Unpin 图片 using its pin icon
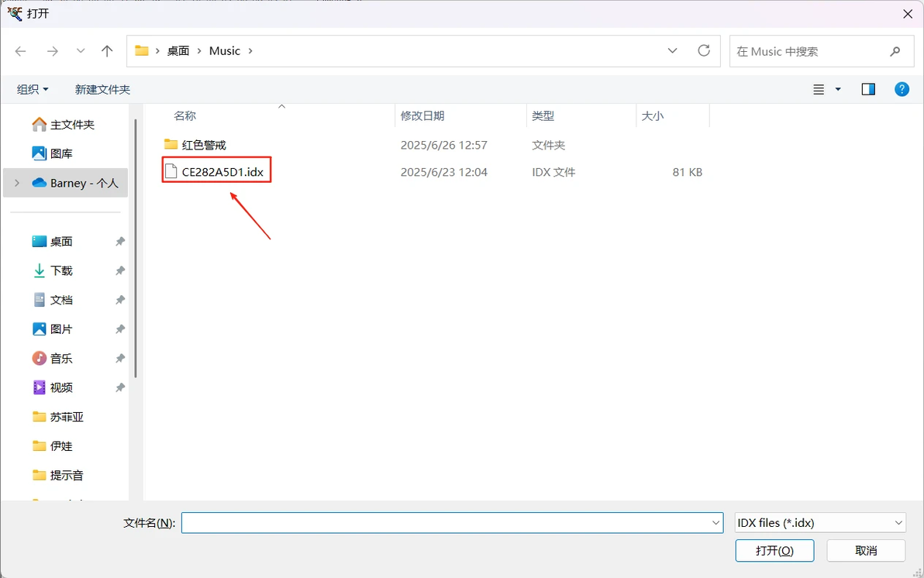This screenshot has height=578, width=924. click(119, 329)
